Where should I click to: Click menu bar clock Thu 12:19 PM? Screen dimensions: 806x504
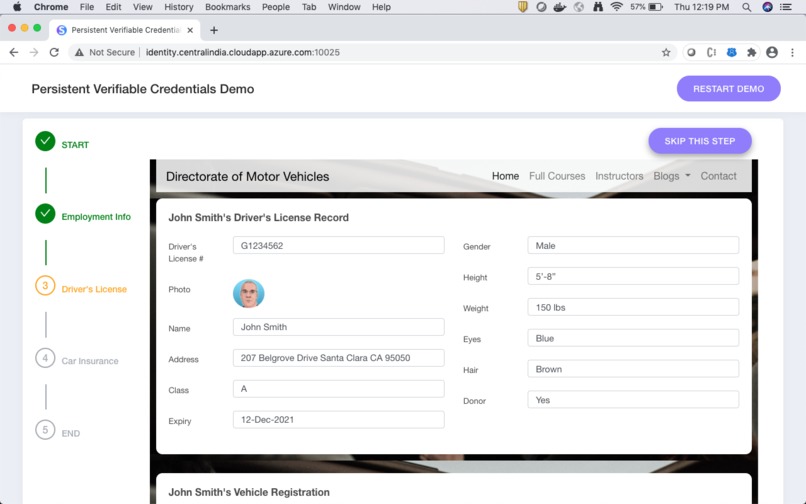(702, 7)
